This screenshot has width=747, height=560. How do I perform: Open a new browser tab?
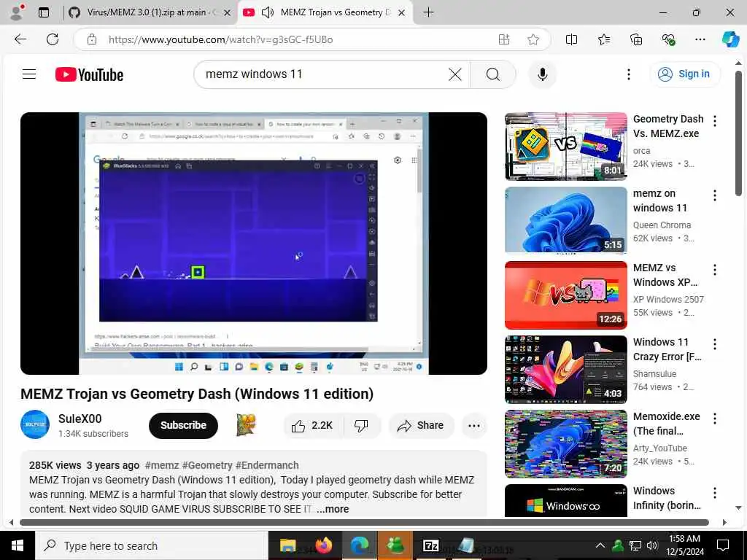click(x=428, y=12)
